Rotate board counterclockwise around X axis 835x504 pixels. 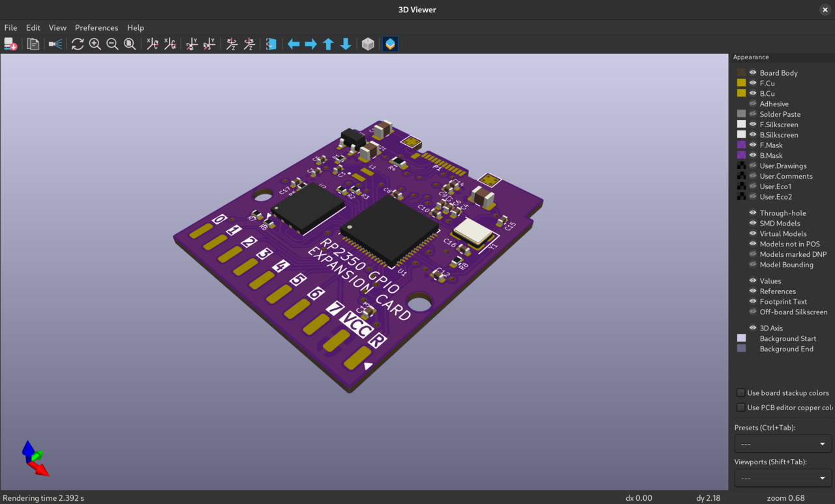tap(170, 44)
